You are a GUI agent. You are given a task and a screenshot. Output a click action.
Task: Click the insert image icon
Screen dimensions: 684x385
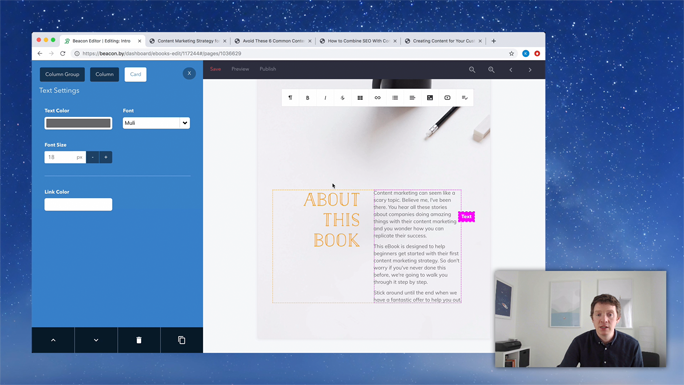430,98
